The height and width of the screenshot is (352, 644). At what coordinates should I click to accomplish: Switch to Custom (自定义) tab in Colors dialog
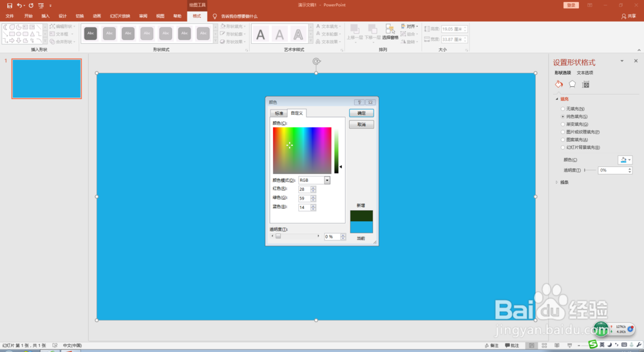[296, 113]
